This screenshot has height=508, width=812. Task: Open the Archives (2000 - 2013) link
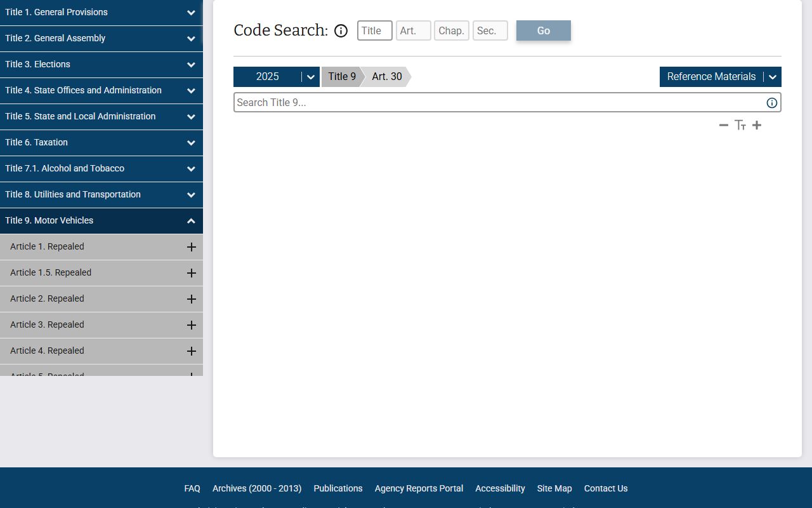tap(257, 488)
